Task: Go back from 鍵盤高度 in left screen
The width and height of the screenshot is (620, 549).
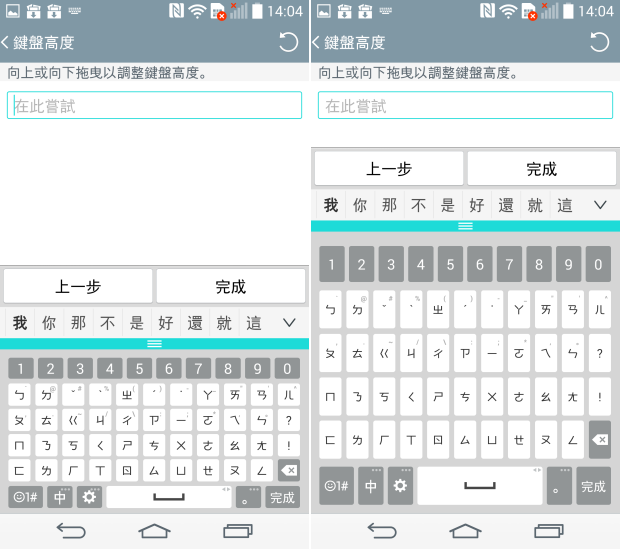Action: [x=6, y=42]
